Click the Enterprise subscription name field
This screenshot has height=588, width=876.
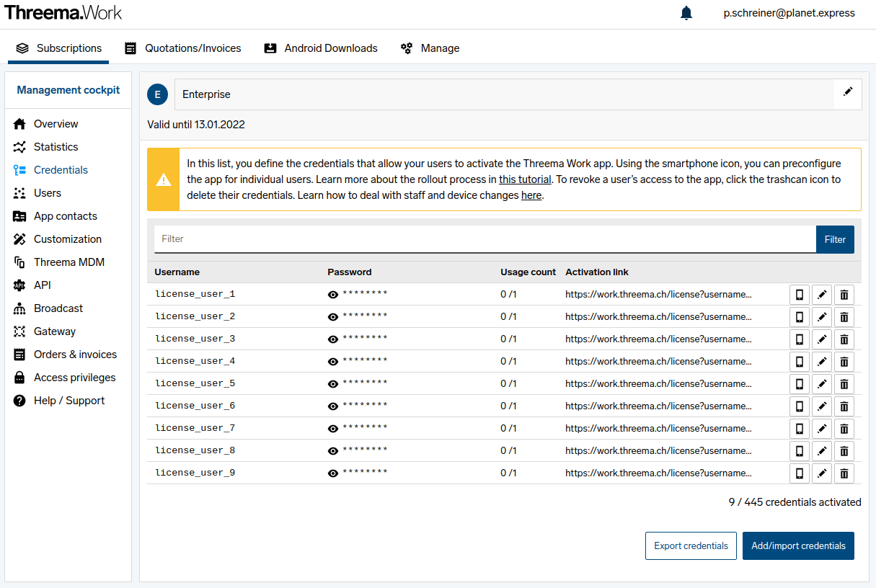click(504, 94)
